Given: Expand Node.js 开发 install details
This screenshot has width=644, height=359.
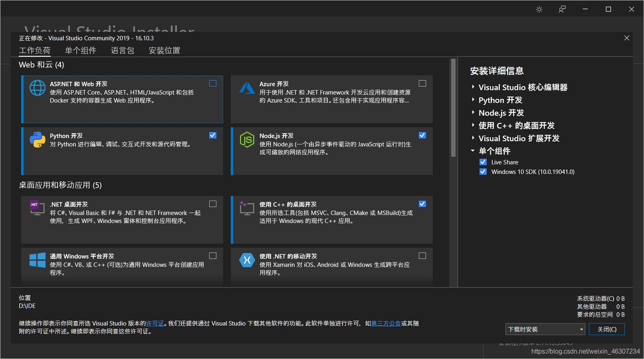Looking at the screenshot, I should [x=473, y=112].
